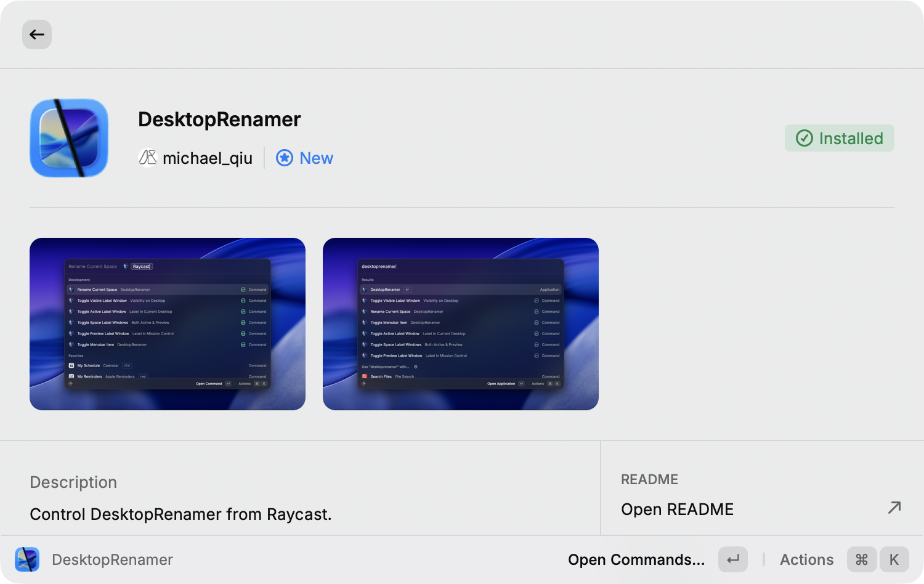Click the README external arrow icon
924x584 pixels.
pyautogui.click(x=894, y=508)
